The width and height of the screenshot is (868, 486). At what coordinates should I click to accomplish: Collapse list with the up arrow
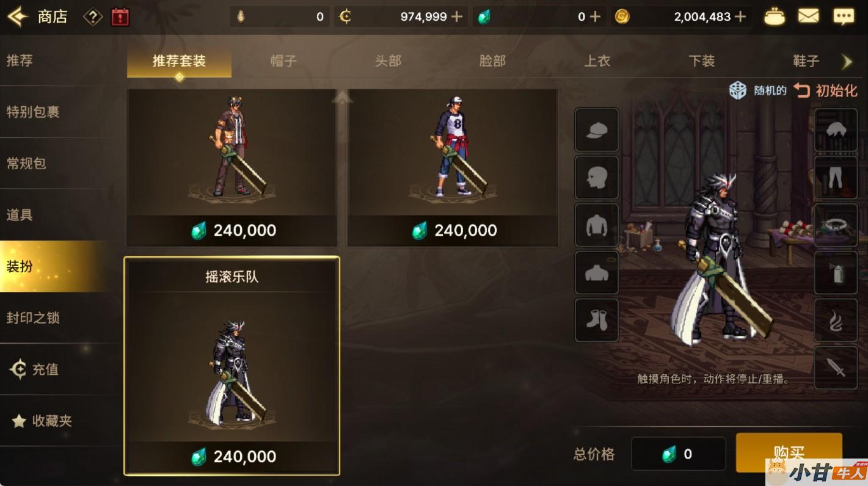coord(342,97)
